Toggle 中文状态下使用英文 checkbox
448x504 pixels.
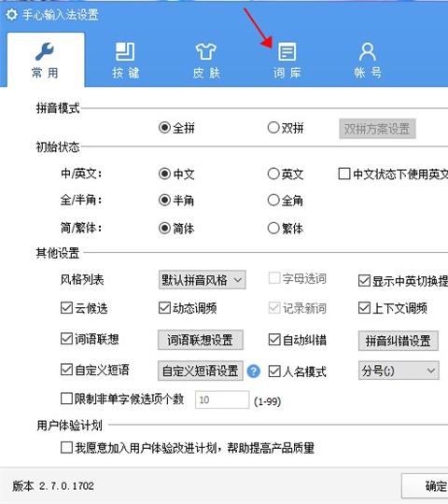(344, 174)
